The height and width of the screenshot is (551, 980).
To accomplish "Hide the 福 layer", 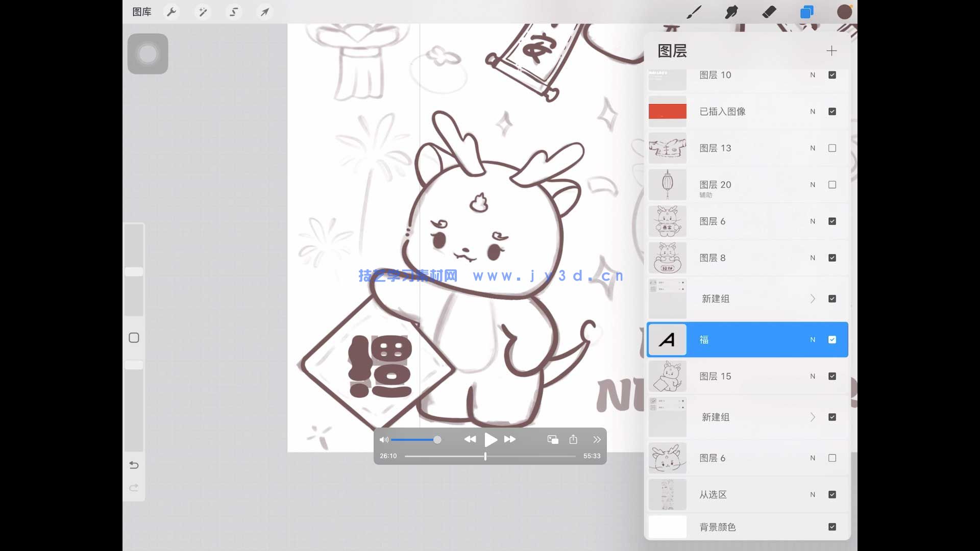I will (832, 339).
